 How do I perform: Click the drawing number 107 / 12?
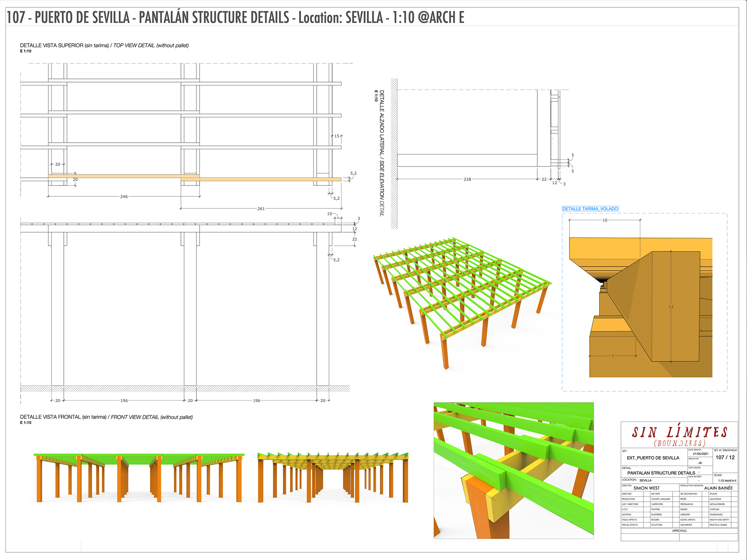725,457
